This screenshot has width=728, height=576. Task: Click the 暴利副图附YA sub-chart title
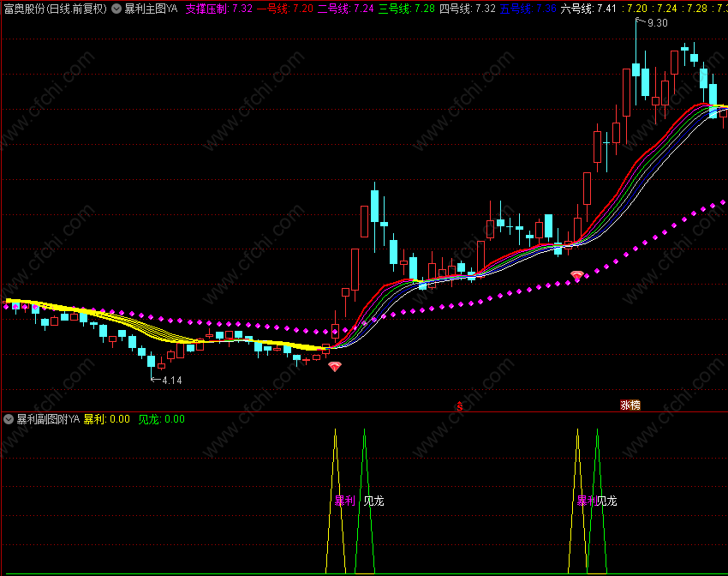click(48, 419)
